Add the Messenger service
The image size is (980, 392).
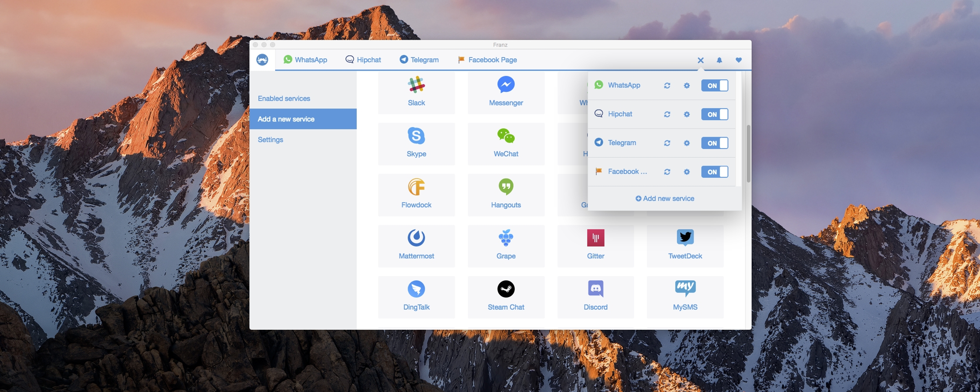pyautogui.click(x=506, y=93)
